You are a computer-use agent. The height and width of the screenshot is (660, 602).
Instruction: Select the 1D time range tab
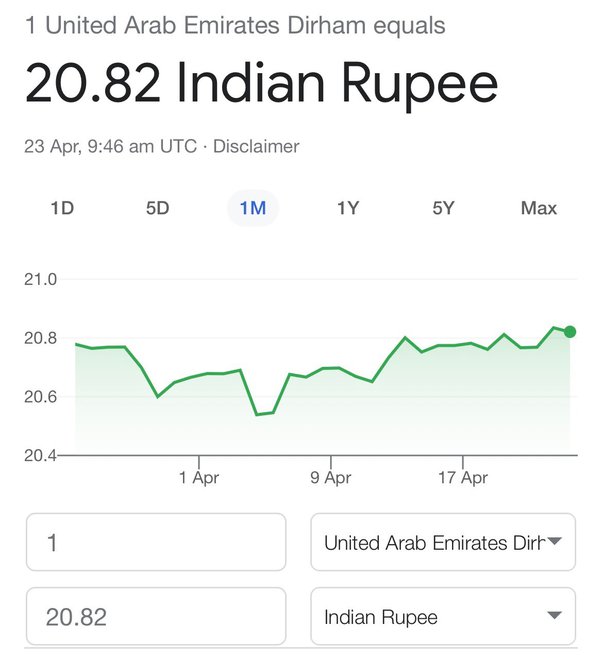[62, 208]
